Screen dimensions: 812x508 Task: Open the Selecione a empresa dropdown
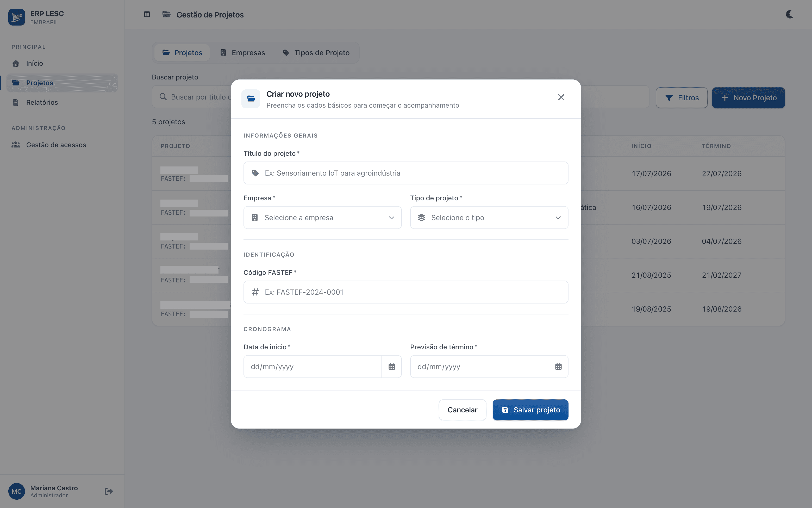pyautogui.click(x=322, y=218)
